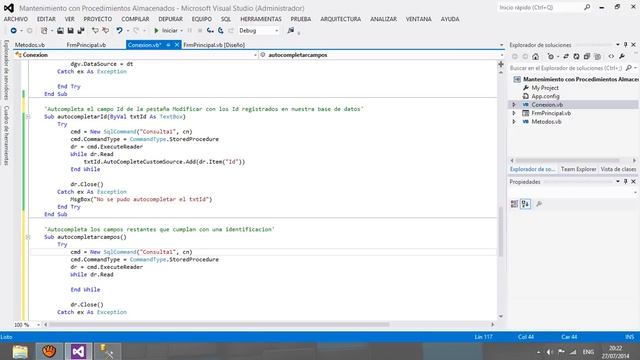Click the icon right of Debug dropdown

tap(291, 31)
